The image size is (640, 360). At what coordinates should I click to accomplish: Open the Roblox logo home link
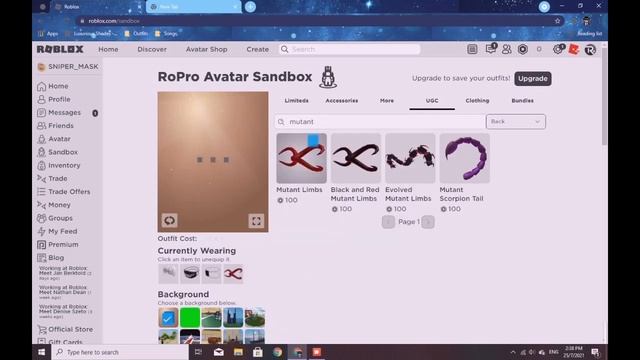60,49
